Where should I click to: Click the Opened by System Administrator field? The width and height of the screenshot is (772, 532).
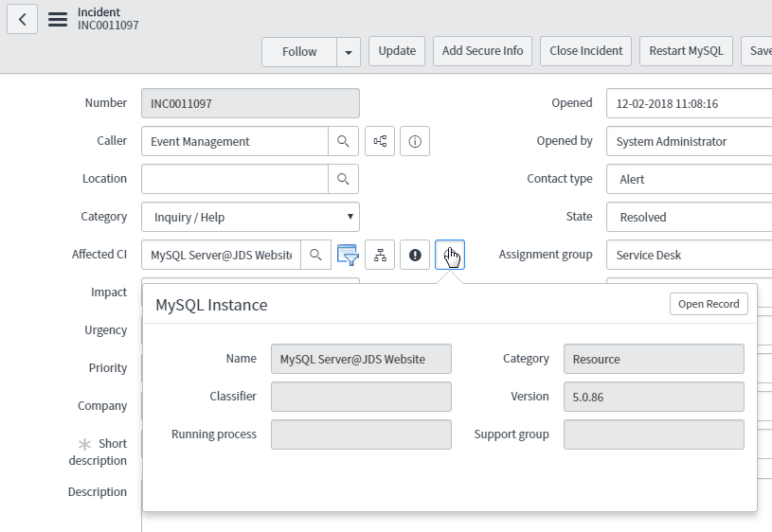pyautogui.click(x=690, y=141)
